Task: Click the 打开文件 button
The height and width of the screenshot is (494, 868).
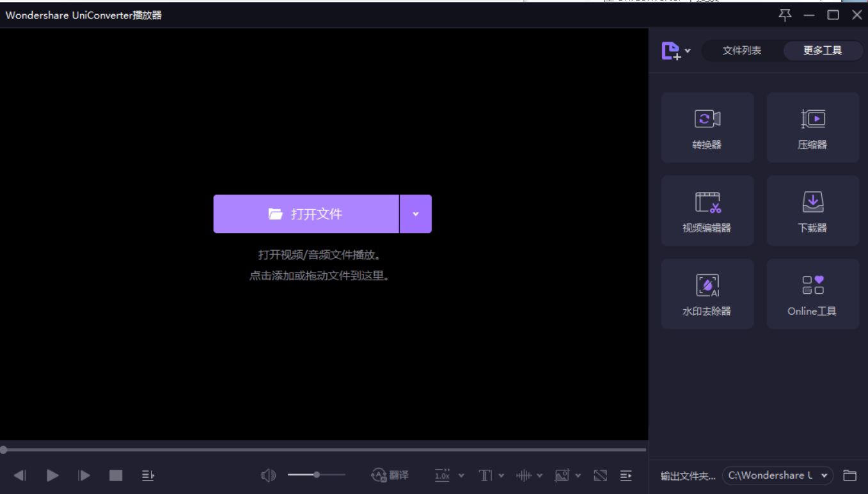Action: 306,214
